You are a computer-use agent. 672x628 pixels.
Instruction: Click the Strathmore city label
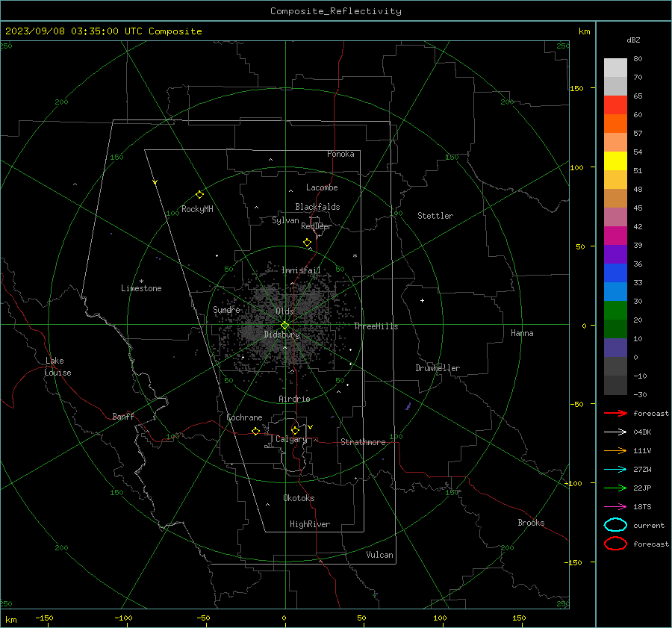click(363, 442)
